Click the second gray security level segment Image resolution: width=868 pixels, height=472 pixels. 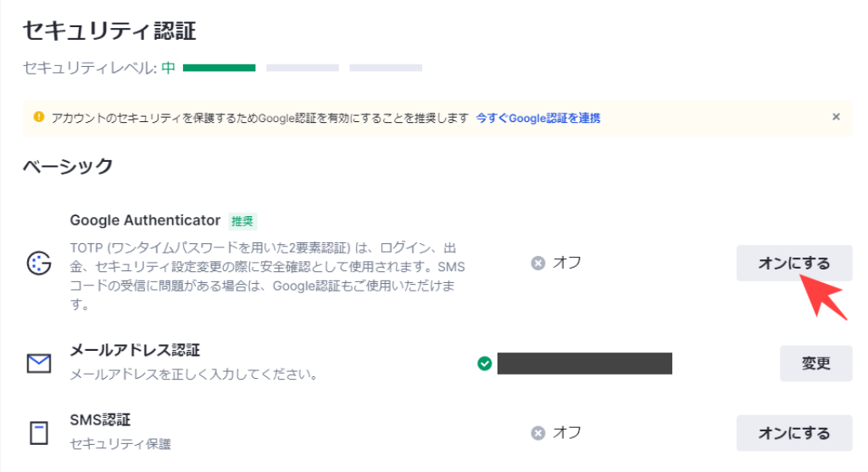pyautogui.click(x=303, y=68)
